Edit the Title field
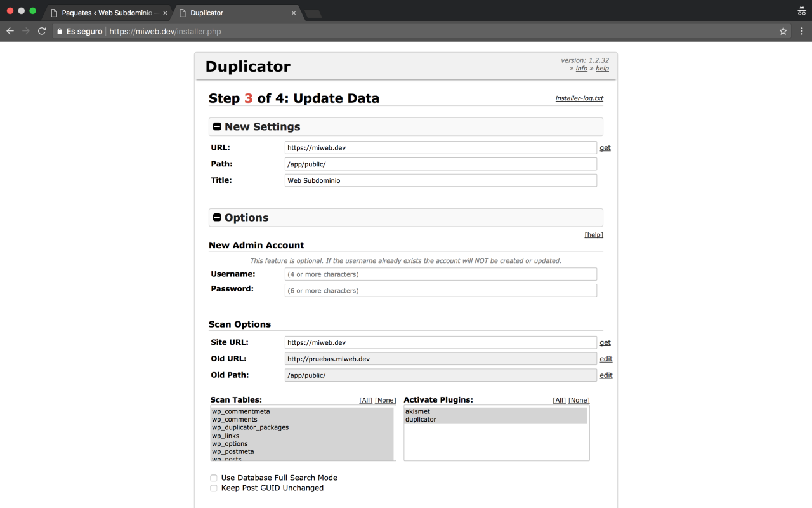 (441, 180)
